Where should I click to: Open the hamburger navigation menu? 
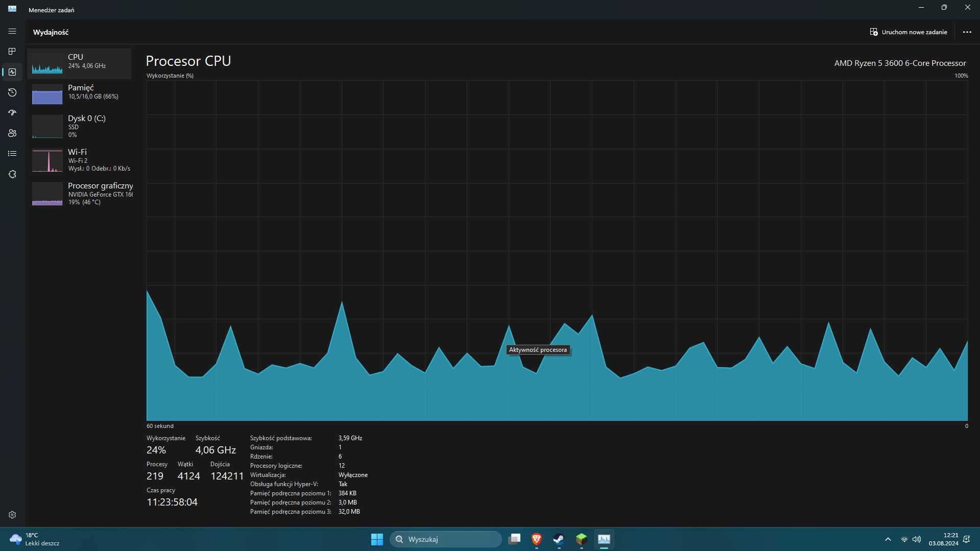[12, 32]
